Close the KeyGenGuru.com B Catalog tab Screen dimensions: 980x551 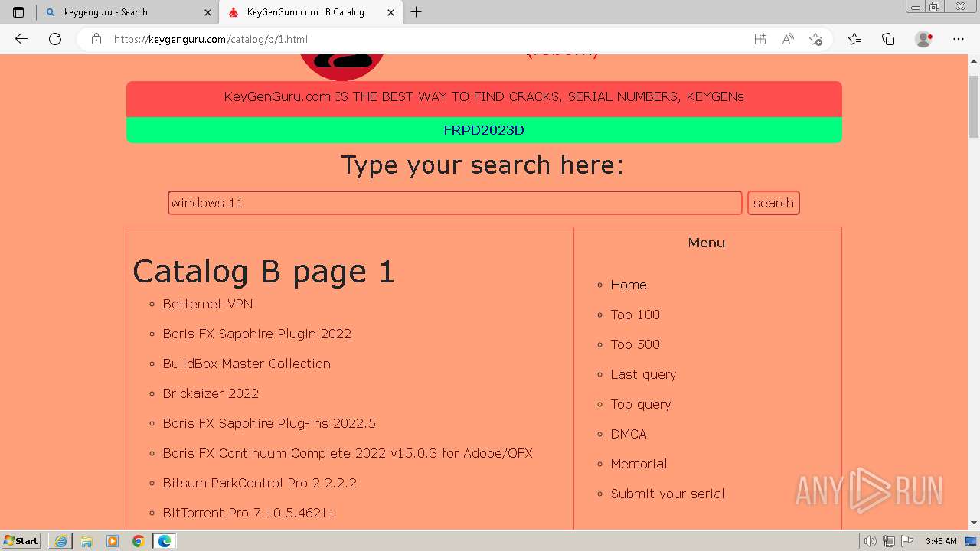pos(390,12)
